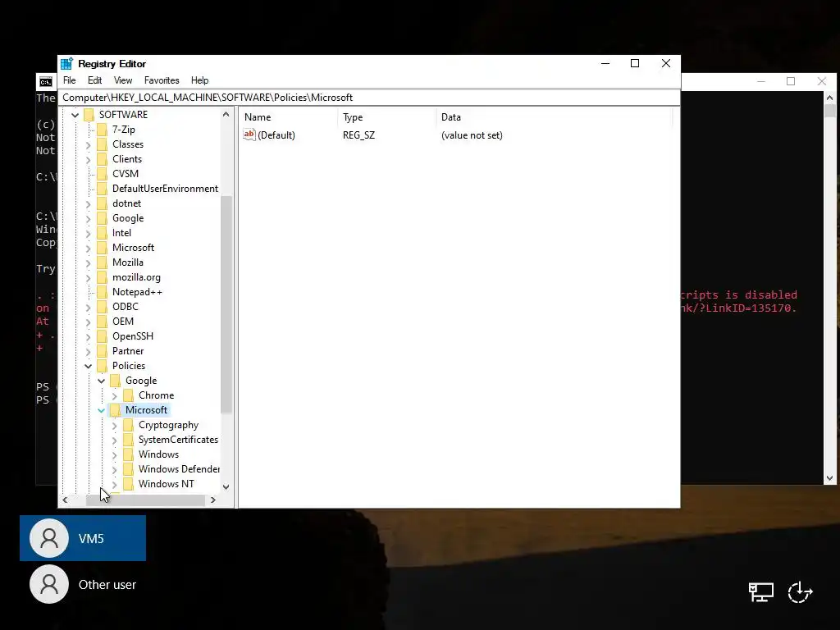840x630 pixels.
Task: Expand the SystemCertificates key
Action: (x=115, y=441)
